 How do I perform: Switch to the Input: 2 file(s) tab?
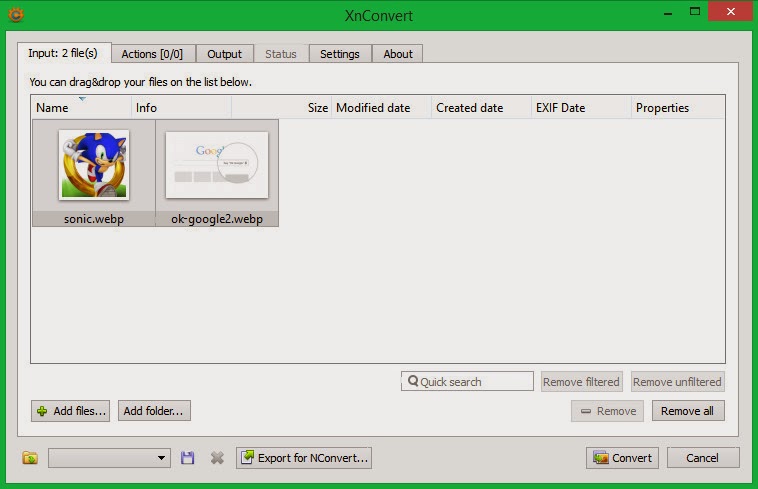point(63,53)
